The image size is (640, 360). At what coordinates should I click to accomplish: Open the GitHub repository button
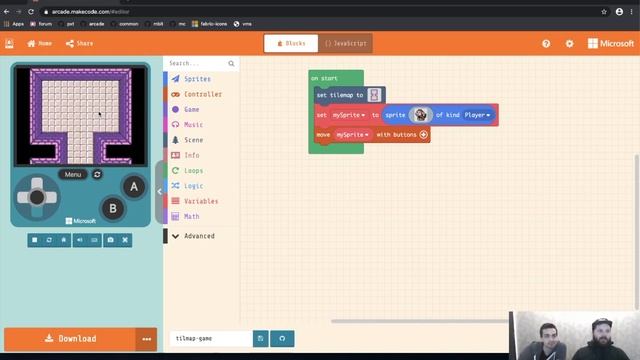[x=282, y=338]
